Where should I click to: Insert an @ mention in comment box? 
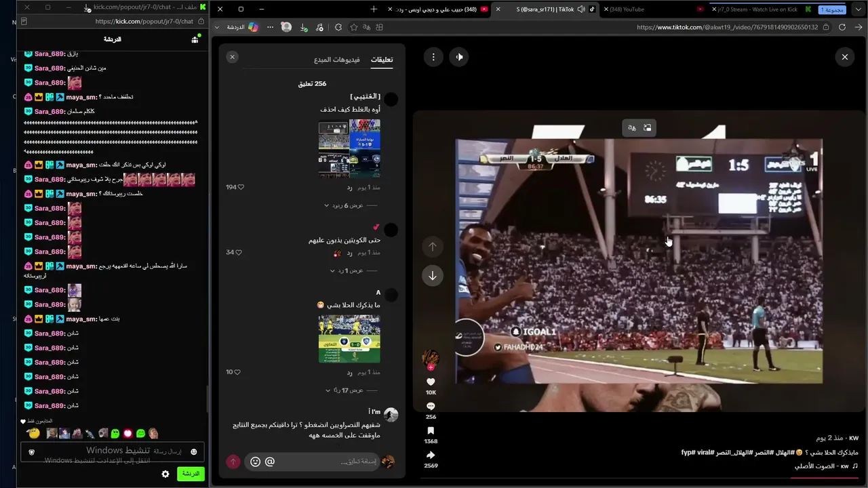tap(270, 462)
